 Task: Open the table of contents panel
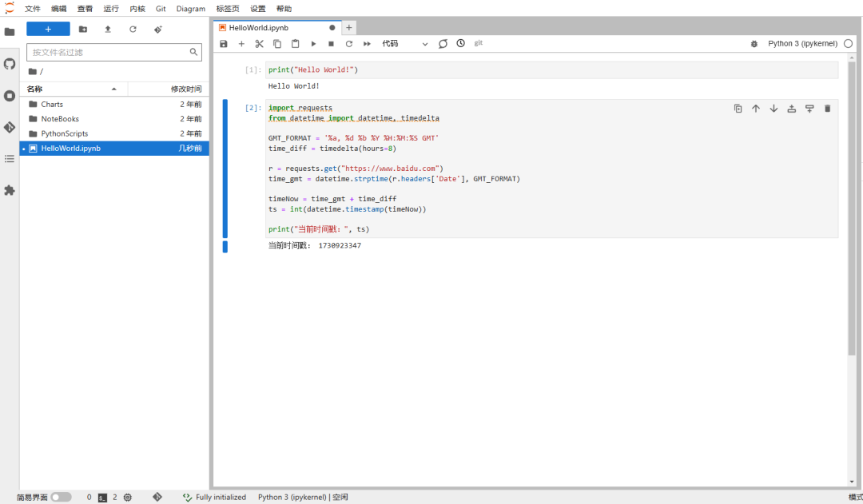pyautogui.click(x=10, y=159)
